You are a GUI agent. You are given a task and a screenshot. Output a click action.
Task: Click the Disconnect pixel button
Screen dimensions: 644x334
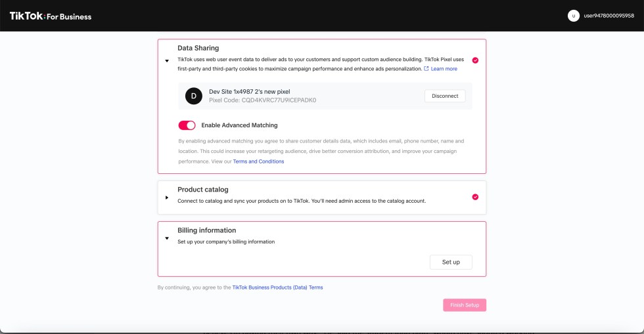[x=445, y=96]
